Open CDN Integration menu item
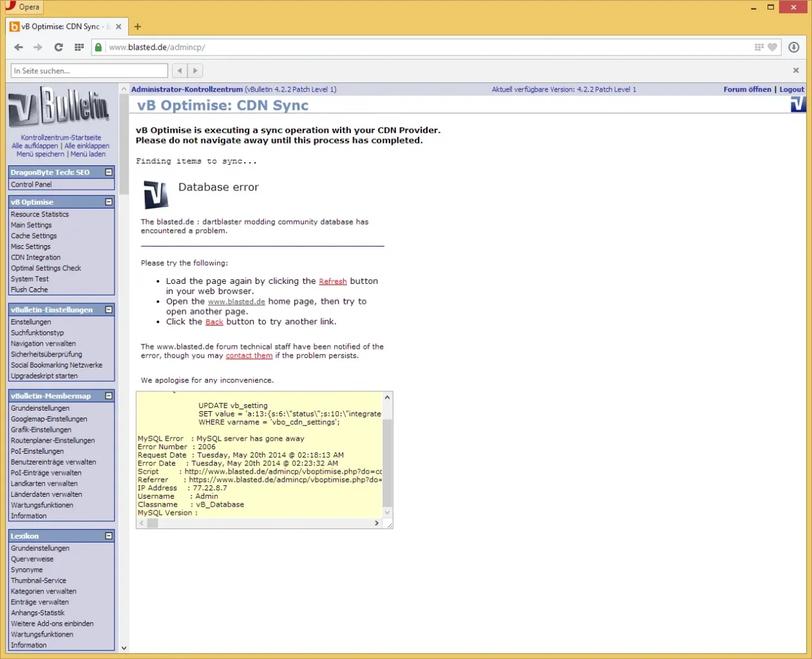Image resolution: width=812 pixels, height=659 pixels. [x=36, y=257]
